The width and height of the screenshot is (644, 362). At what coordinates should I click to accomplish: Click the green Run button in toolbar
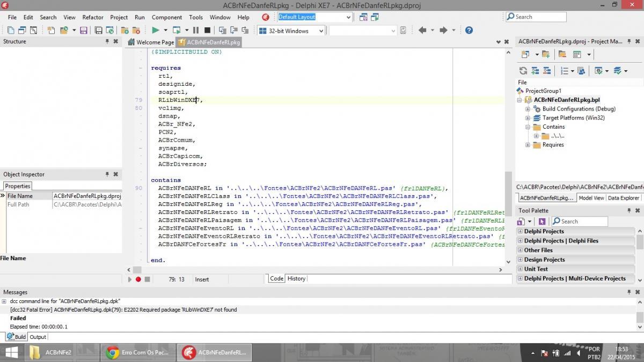click(155, 31)
